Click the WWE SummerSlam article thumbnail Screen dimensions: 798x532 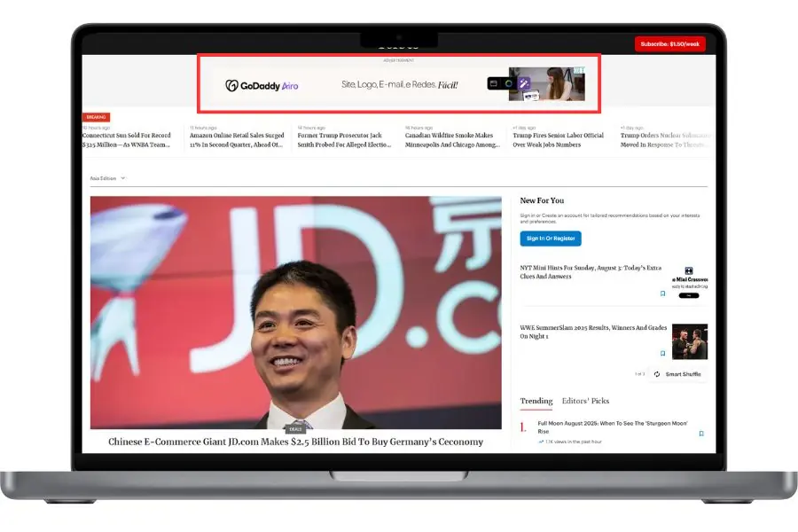pyautogui.click(x=689, y=341)
